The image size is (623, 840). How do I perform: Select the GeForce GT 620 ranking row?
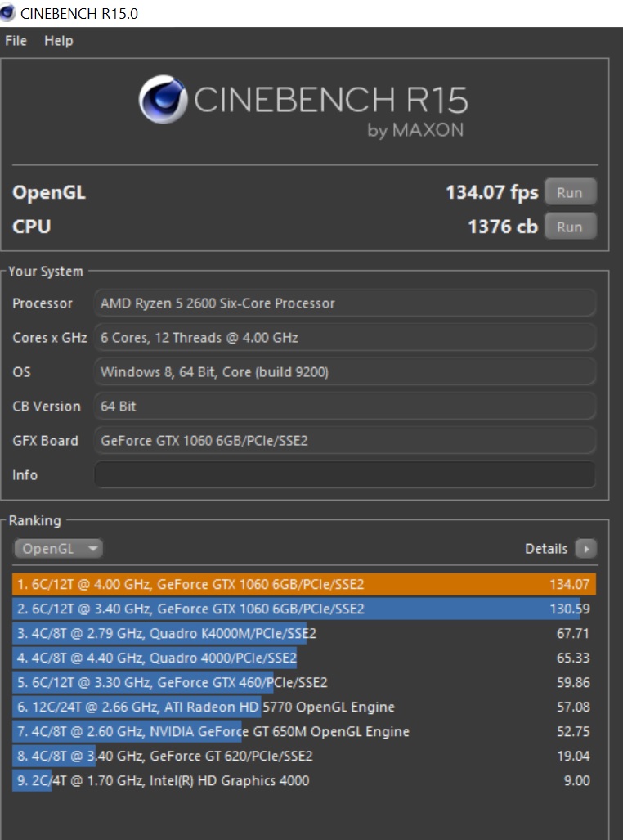click(x=303, y=756)
